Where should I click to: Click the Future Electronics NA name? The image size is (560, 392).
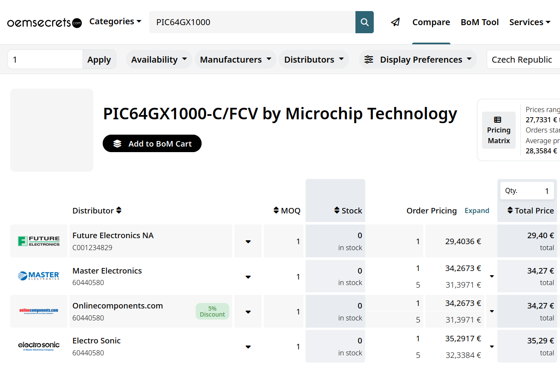113,235
